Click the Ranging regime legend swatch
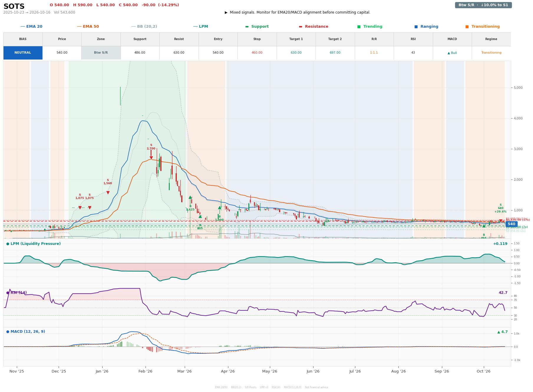Screen dimensions: 533x392 (416, 27)
